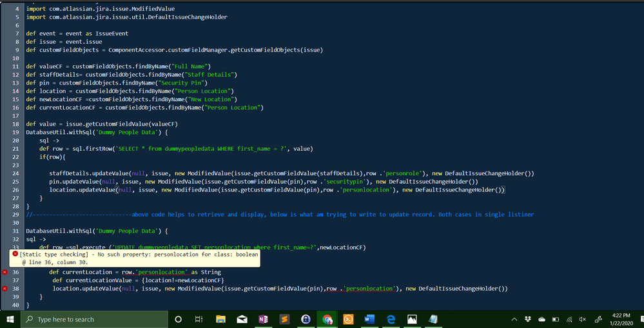Viewport: 644px width, 328px height.
Task: Click the "Staff Details" string on line 12
Action: (x=209, y=74)
